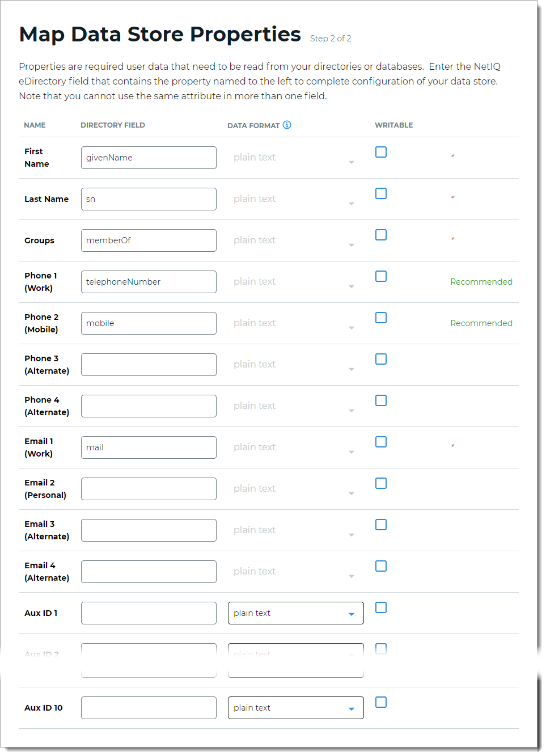Screen dimensions: 546x756
Task: Enable Writable for First Name
Action: 380,152
